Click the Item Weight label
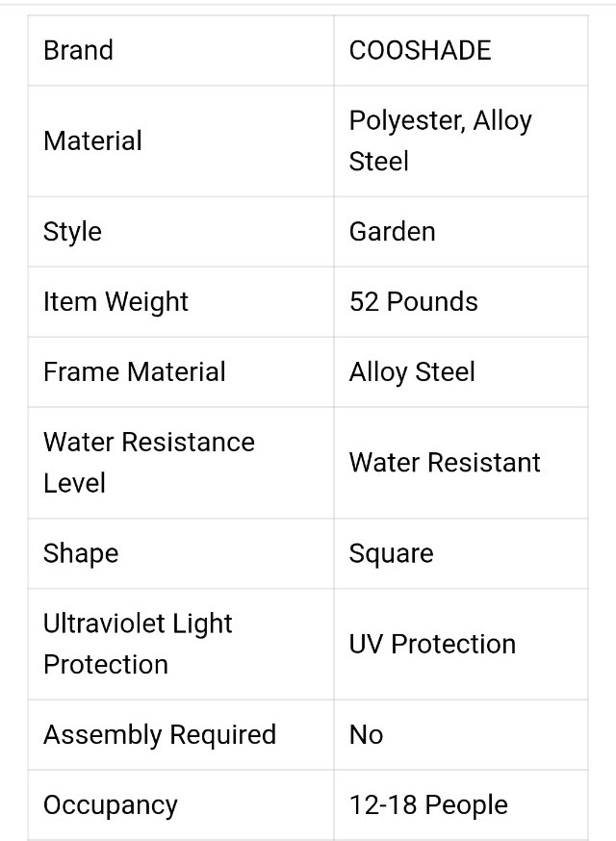The height and width of the screenshot is (841, 616). pyautogui.click(x=115, y=302)
